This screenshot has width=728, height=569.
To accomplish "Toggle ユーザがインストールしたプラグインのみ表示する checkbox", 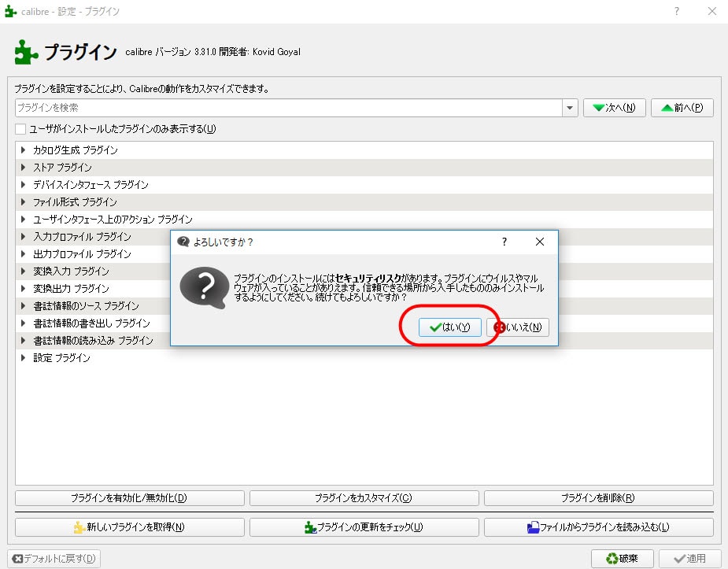I will click(20, 129).
